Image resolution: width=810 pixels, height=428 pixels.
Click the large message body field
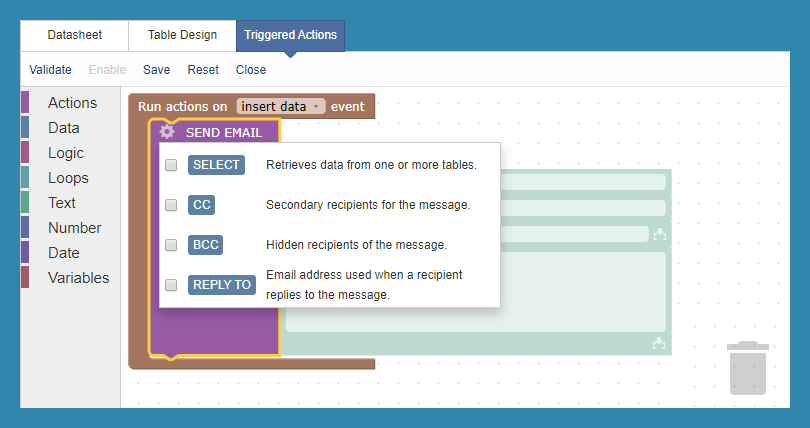click(475, 291)
